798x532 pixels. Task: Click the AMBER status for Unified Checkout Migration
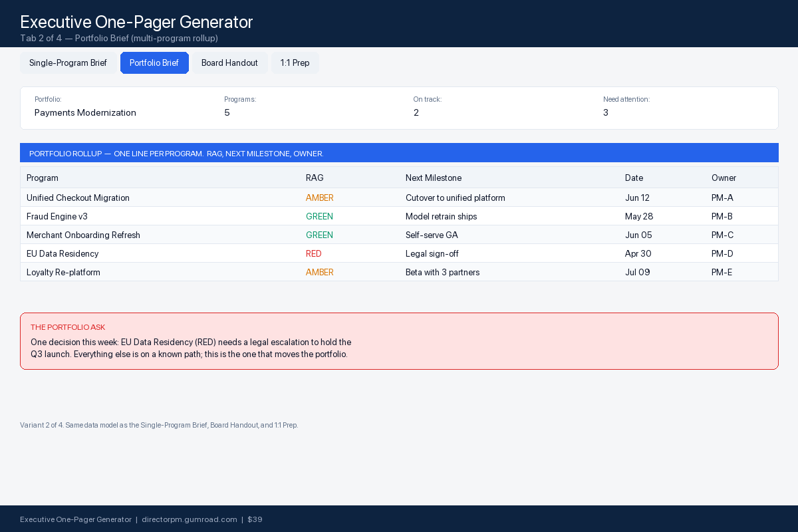(x=320, y=198)
